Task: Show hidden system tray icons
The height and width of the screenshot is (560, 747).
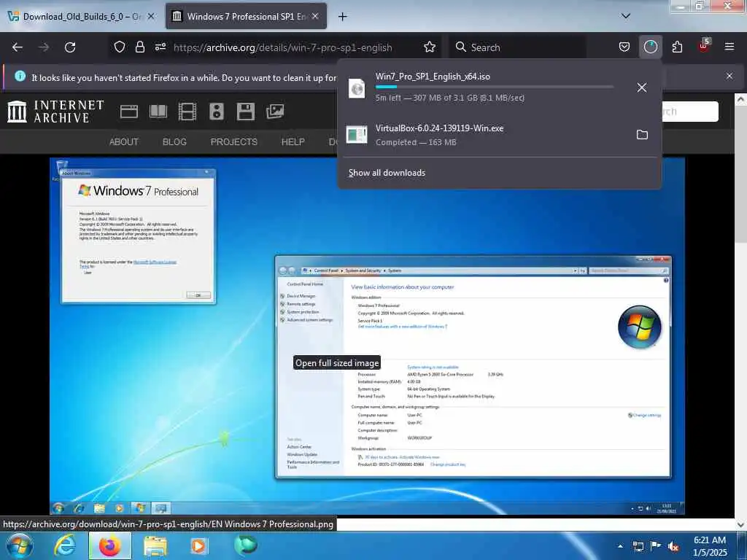Action: [x=620, y=546]
